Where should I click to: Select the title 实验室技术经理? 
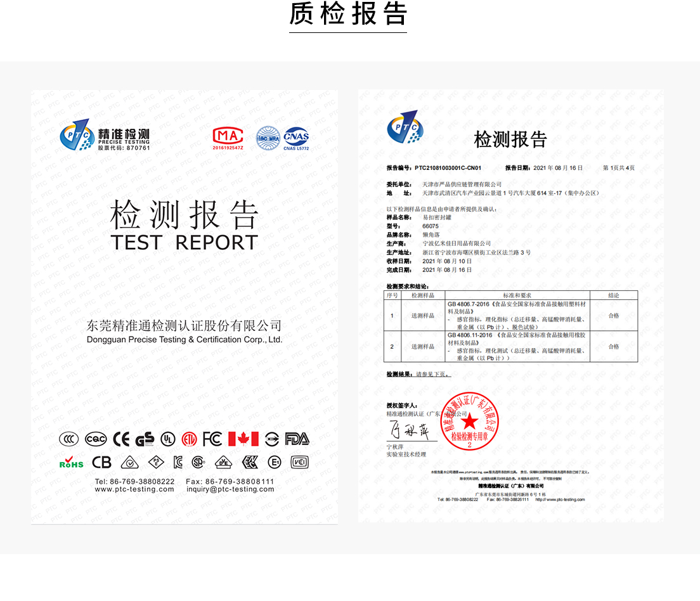[x=406, y=455]
